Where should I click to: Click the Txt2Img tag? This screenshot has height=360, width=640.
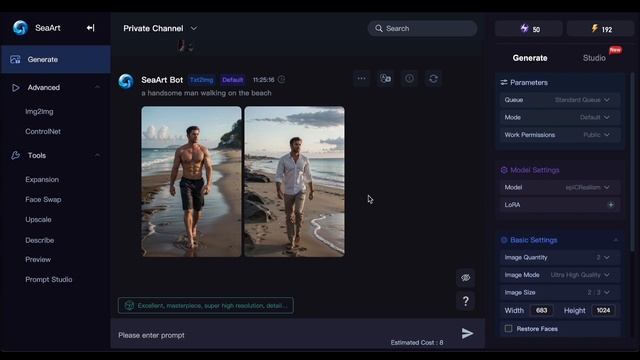click(x=202, y=80)
